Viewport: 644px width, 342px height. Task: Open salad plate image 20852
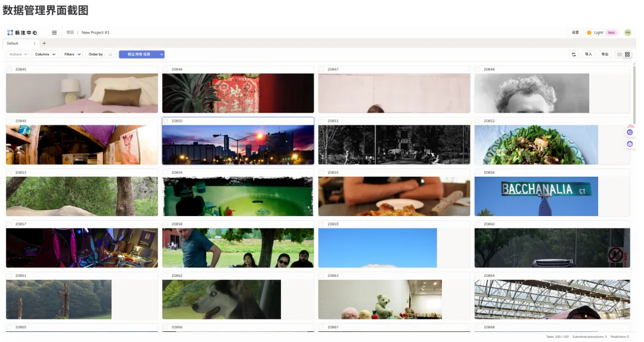pos(536,144)
